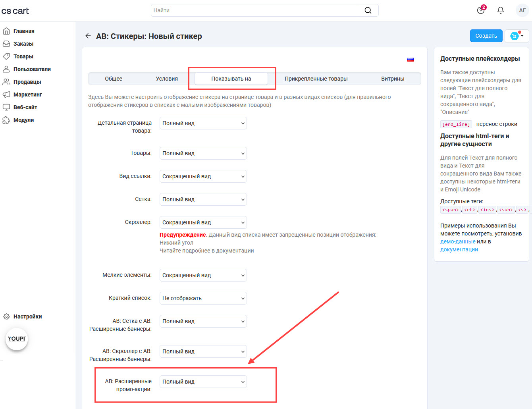Select the Russian flag language icon
Screen dimensions: 532x409
pos(411,60)
